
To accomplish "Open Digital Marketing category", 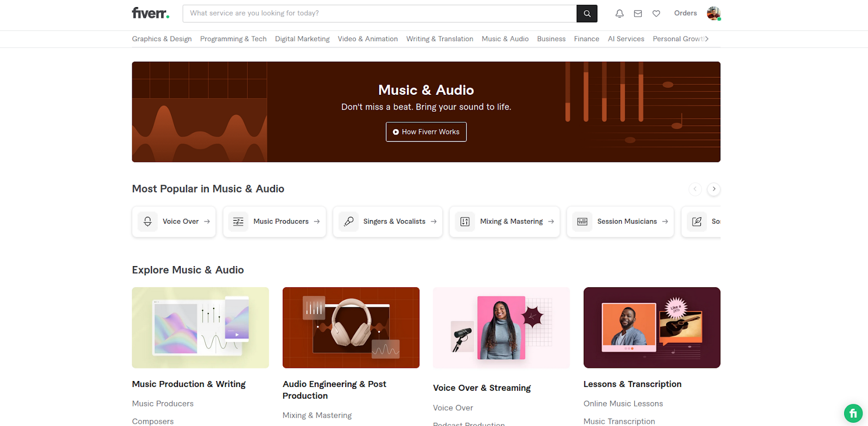I will pyautogui.click(x=302, y=39).
